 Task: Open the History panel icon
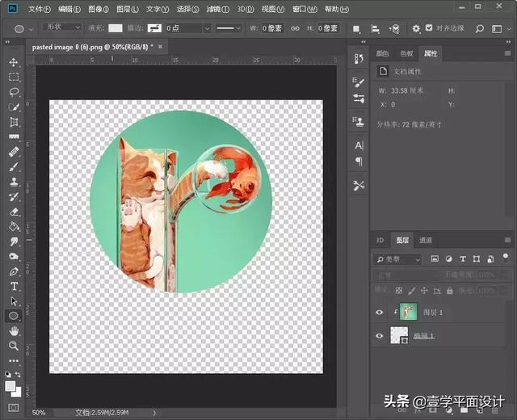359,59
